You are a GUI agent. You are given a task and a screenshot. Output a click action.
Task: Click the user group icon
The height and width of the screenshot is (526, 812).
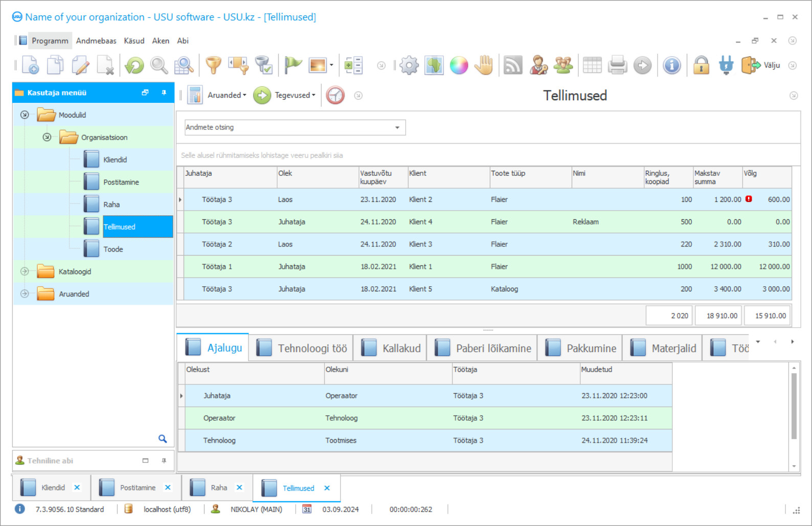[x=563, y=65]
